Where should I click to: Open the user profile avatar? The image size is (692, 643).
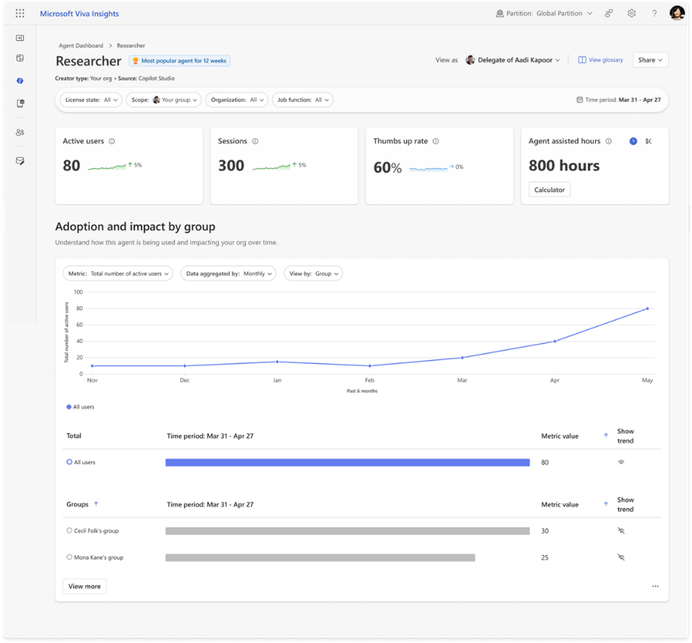pos(677,13)
